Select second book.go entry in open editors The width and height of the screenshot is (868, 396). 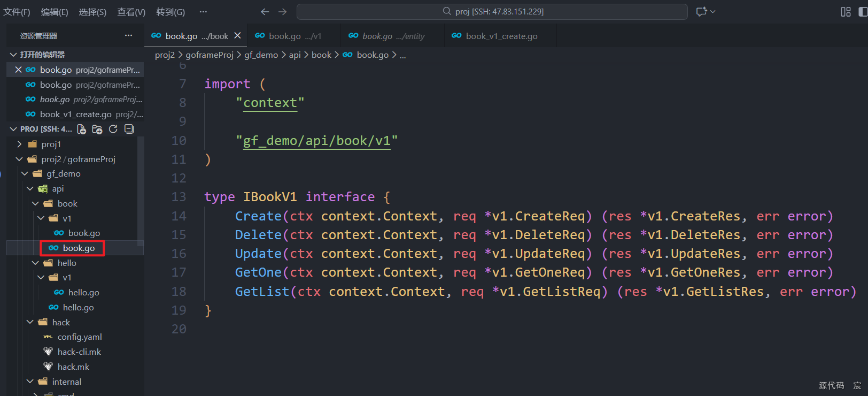pyautogui.click(x=75, y=85)
